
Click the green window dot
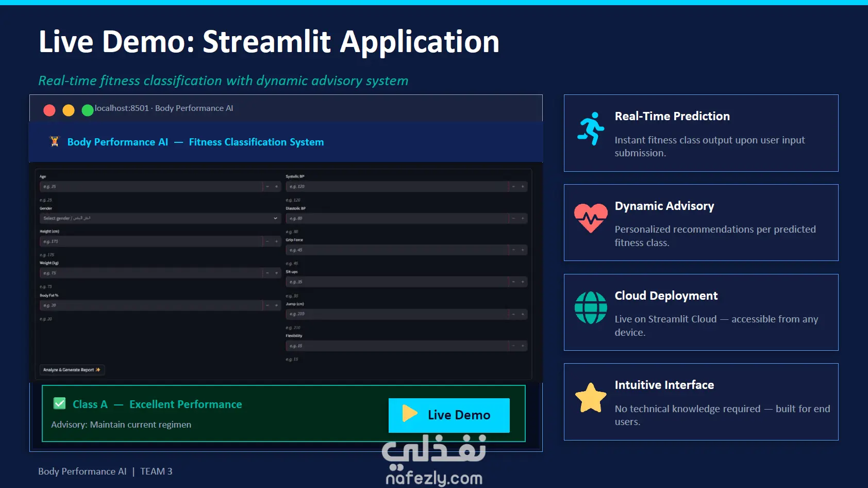point(88,110)
